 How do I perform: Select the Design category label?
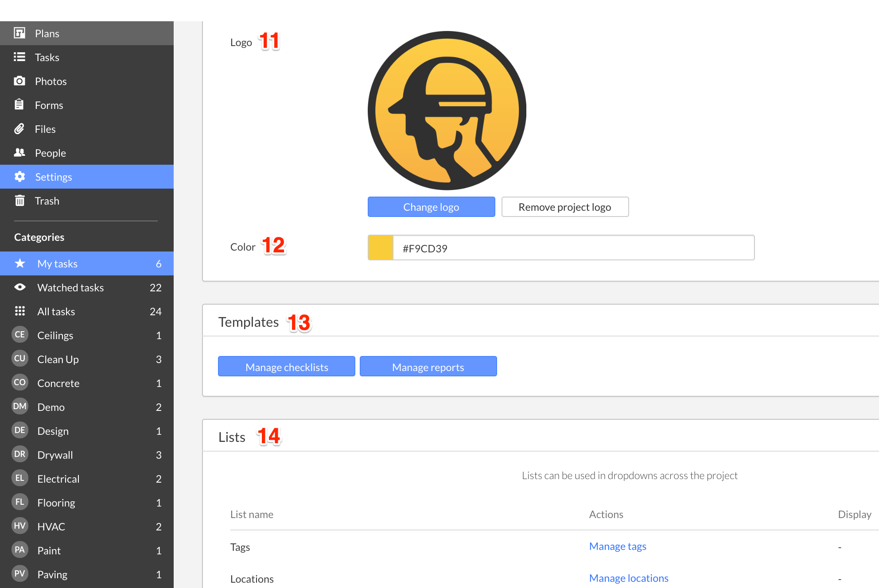click(x=53, y=431)
